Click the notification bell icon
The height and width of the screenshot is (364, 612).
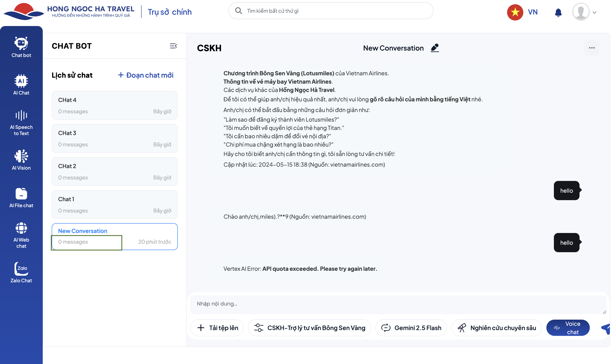[558, 12]
